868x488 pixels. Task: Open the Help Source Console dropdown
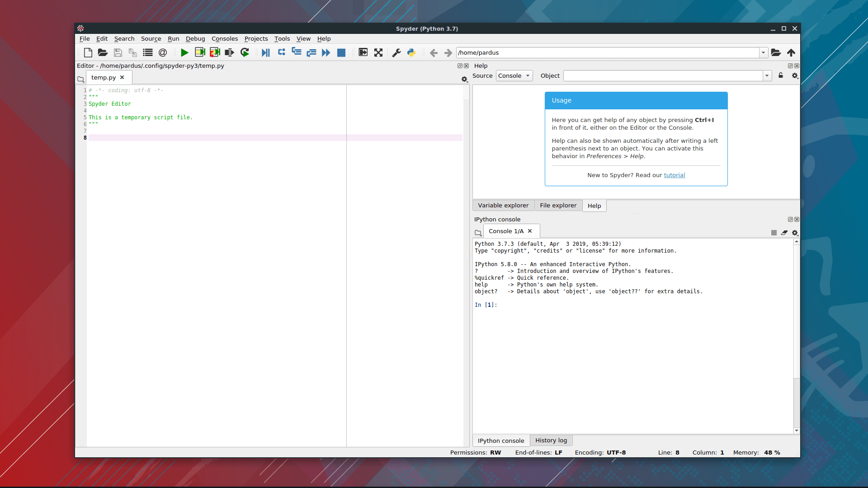(514, 76)
